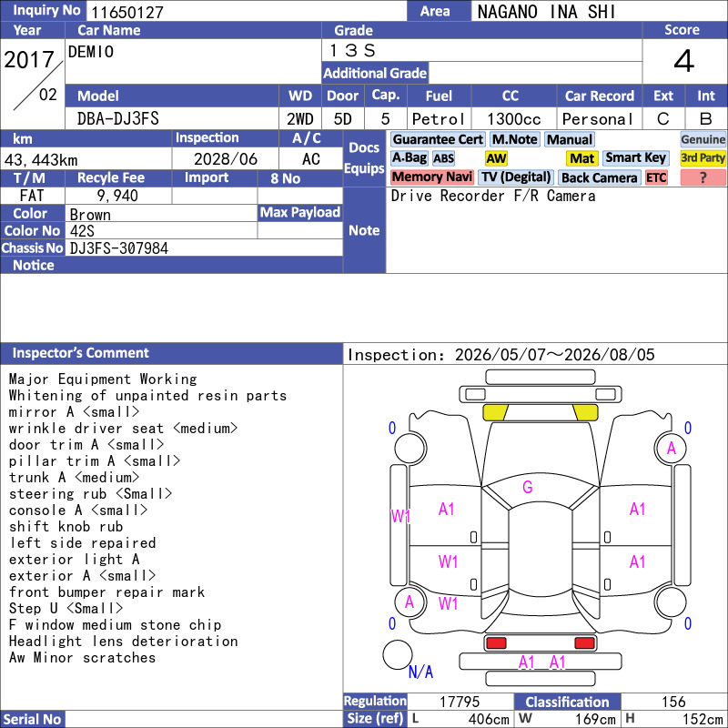Select the width value 169cm
The image size is (728, 728).
tap(595, 719)
